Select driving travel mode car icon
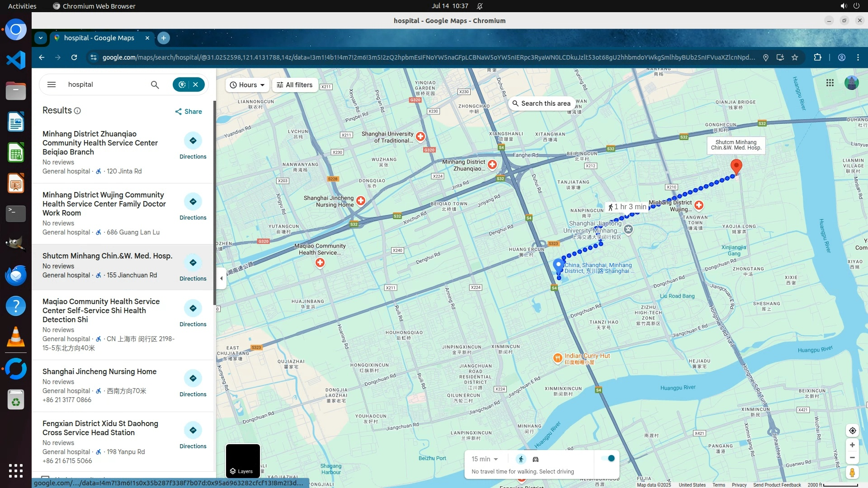 coord(536,459)
